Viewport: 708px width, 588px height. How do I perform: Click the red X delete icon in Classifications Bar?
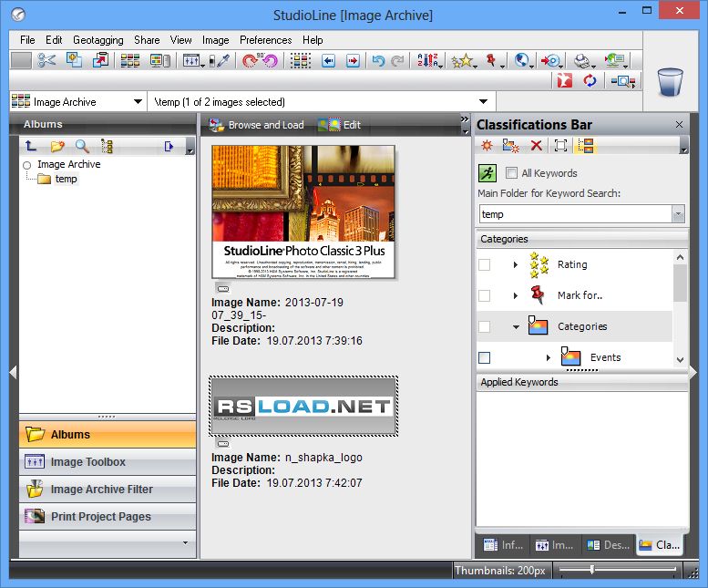click(x=536, y=146)
